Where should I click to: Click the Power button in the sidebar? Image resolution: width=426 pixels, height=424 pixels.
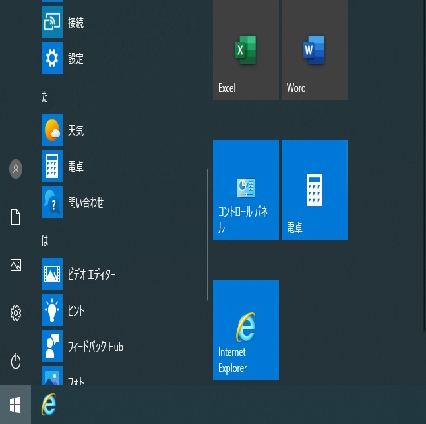point(15,361)
